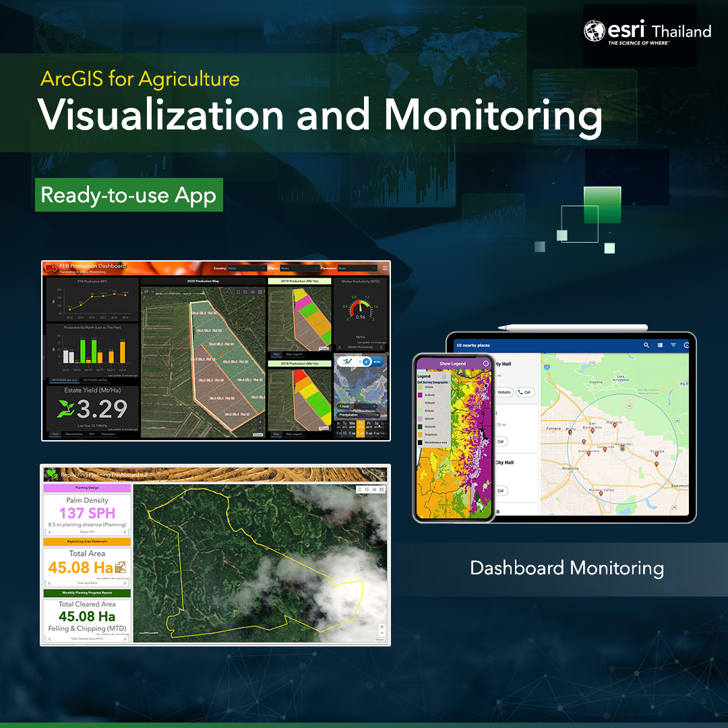The height and width of the screenshot is (728, 728).
Task: Click the purple Andisols legend swatch
Action: (420, 395)
